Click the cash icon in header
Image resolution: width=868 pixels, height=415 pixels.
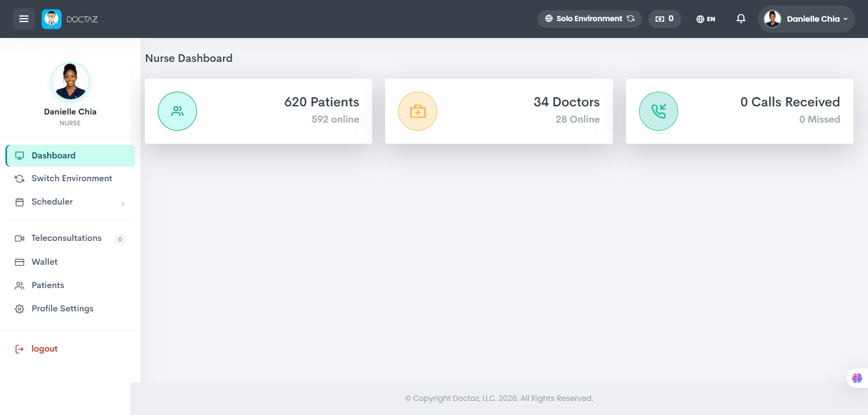pos(660,18)
